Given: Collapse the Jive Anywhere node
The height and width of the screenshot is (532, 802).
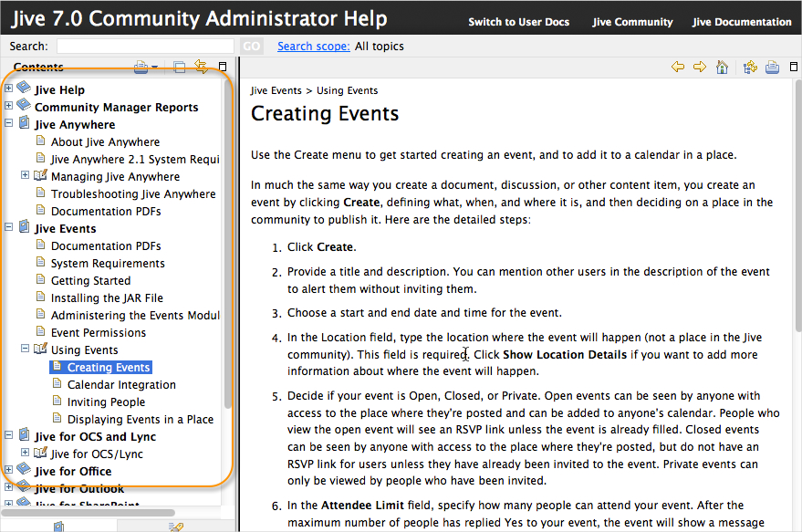Looking at the screenshot, I should click(x=9, y=123).
